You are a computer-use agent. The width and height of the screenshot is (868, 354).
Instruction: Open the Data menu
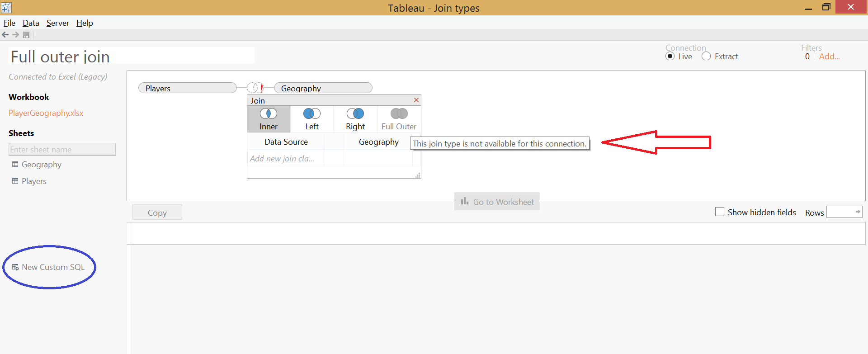31,23
